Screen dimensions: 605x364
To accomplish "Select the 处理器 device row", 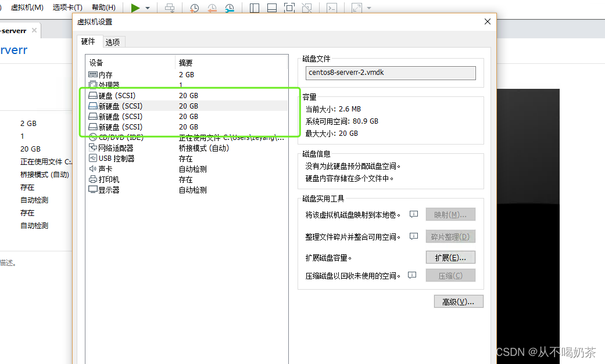I will [x=188, y=85].
